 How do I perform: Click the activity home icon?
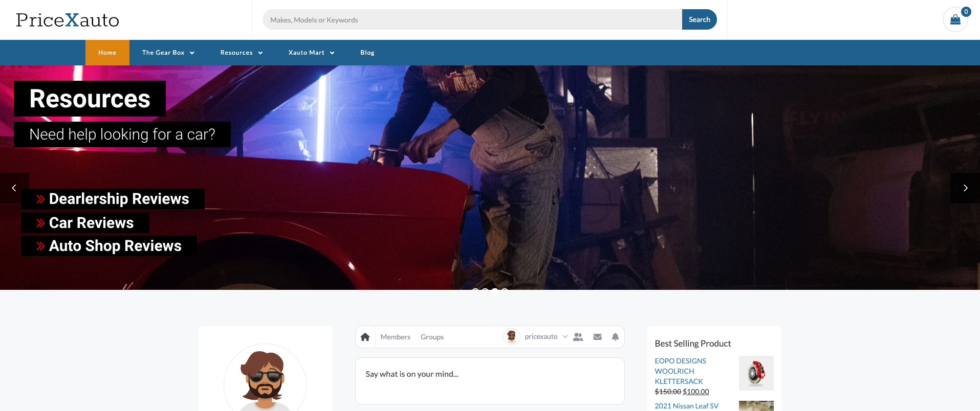click(x=365, y=337)
